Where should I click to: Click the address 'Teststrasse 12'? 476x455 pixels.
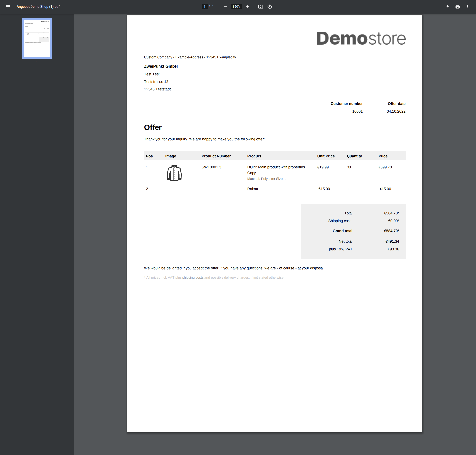[x=156, y=82]
